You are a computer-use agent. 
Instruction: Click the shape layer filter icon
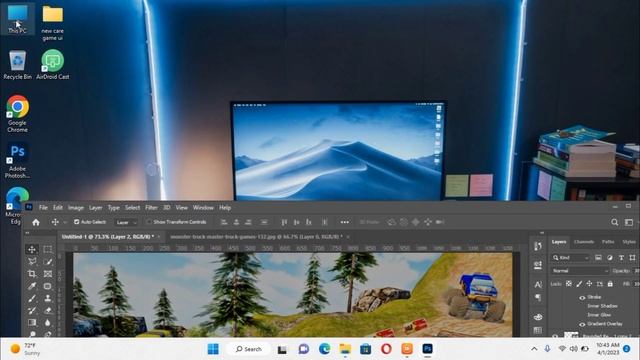tap(632, 258)
